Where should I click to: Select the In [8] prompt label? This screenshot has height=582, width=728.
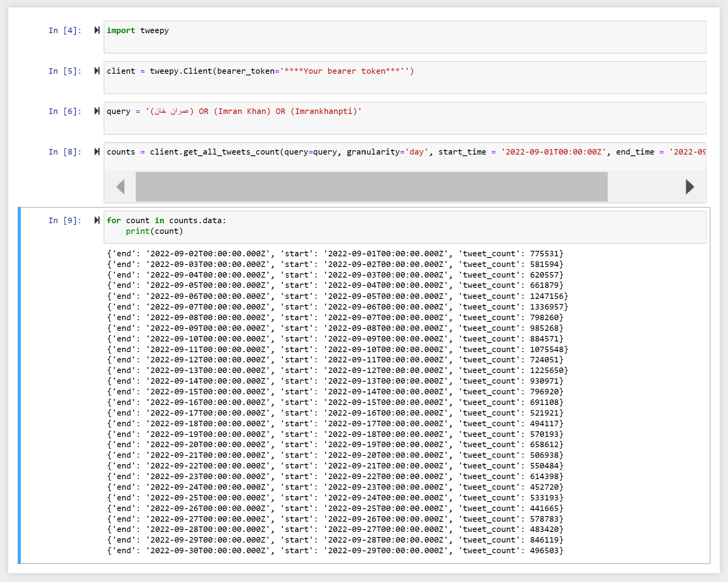coord(65,152)
